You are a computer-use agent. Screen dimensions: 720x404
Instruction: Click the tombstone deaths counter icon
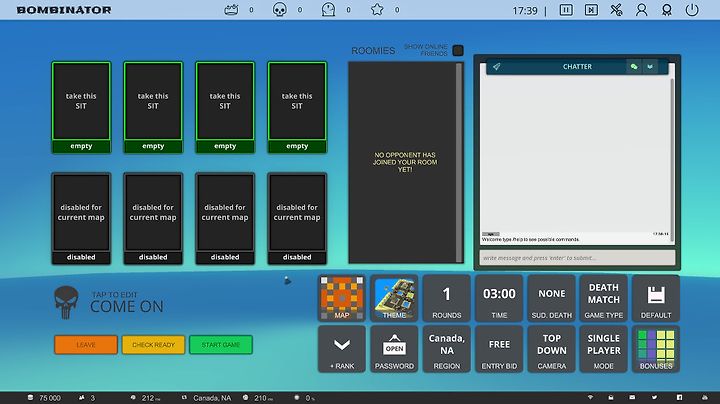point(328,10)
